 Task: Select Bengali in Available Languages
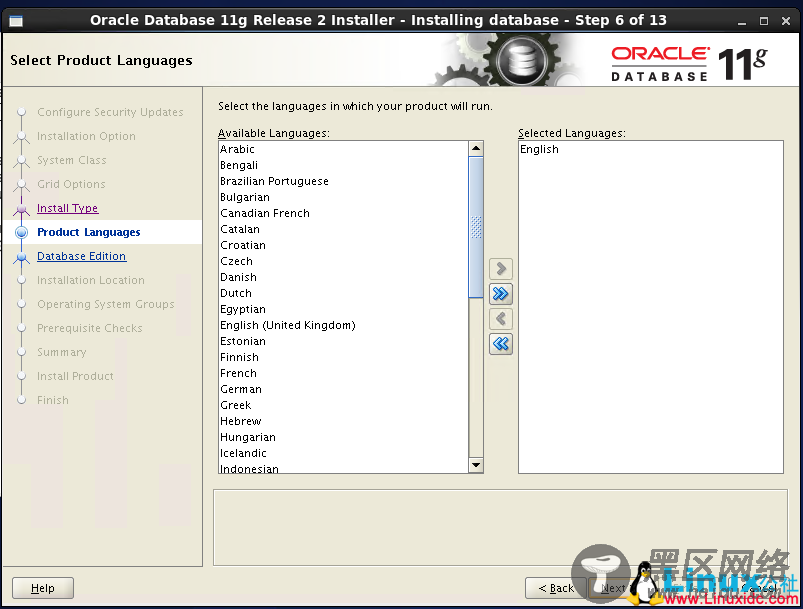[x=343, y=165]
